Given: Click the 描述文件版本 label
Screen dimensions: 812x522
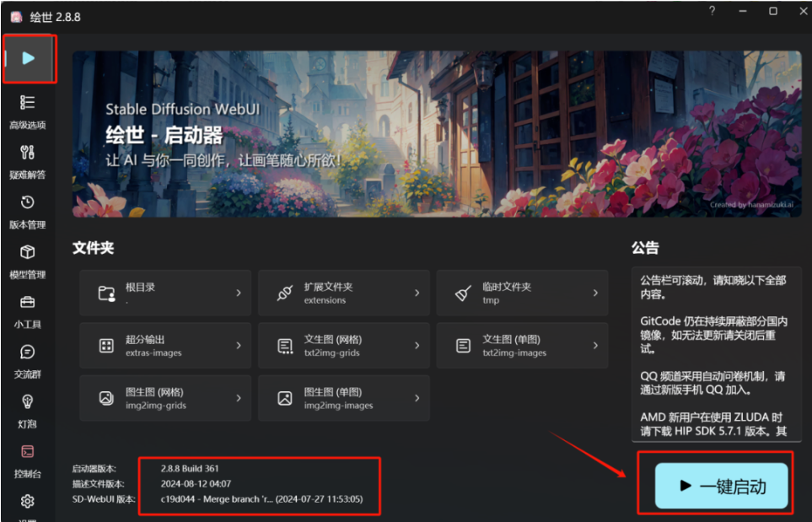Looking at the screenshot, I should pyautogui.click(x=99, y=484).
